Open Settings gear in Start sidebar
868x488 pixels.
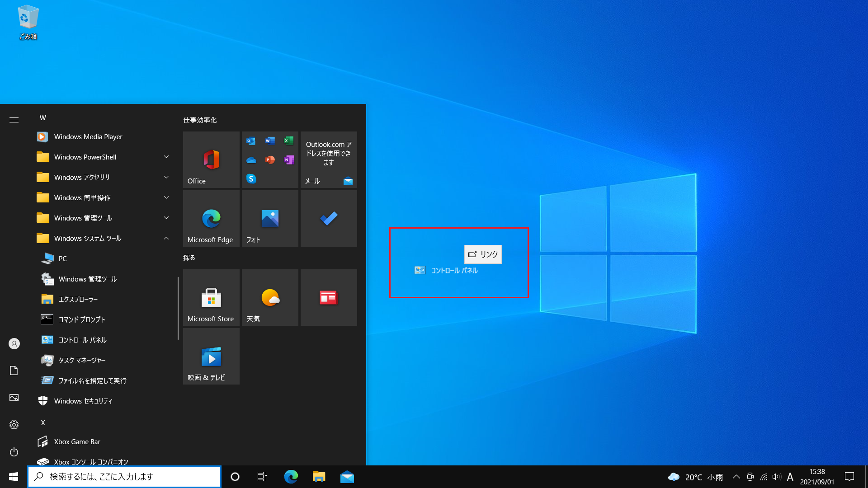tap(14, 425)
